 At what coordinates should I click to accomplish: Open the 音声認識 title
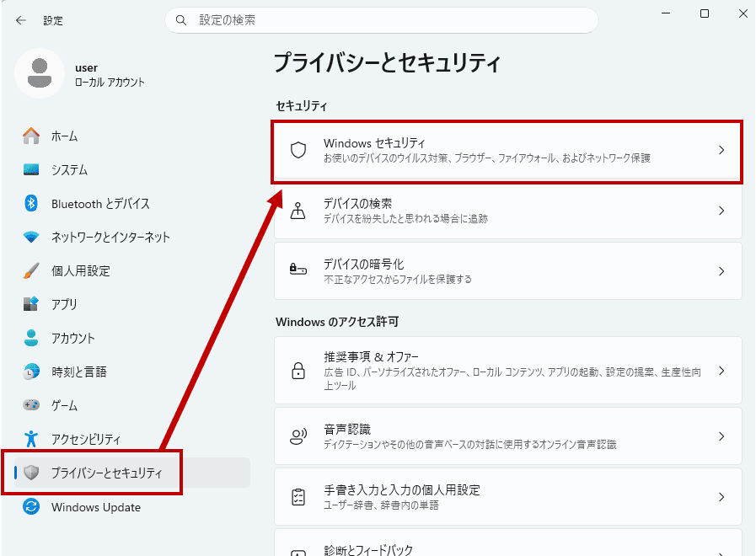coord(347,430)
